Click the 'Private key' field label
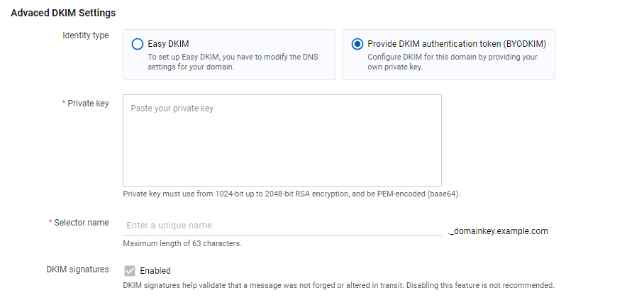644x300 pixels. (x=88, y=103)
